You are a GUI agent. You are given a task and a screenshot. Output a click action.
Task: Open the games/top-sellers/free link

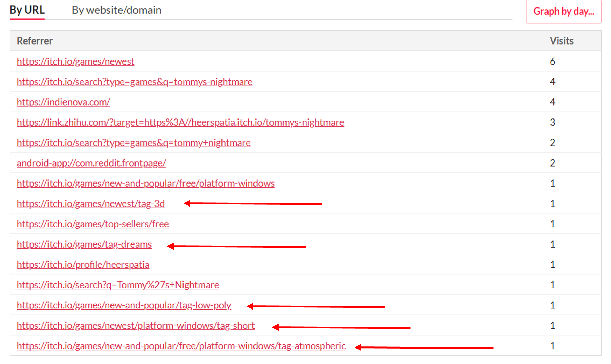[x=93, y=224]
